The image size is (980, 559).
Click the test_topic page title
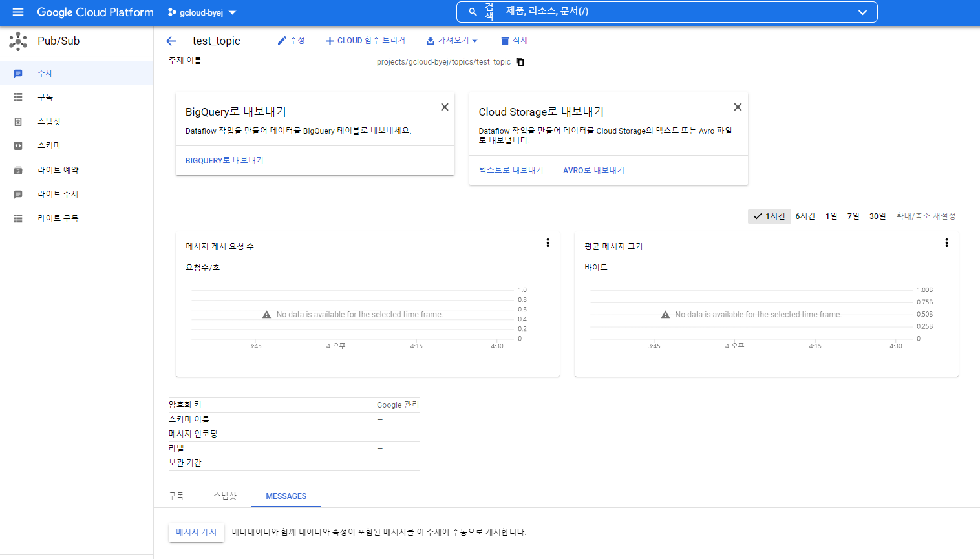click(217, 41)
